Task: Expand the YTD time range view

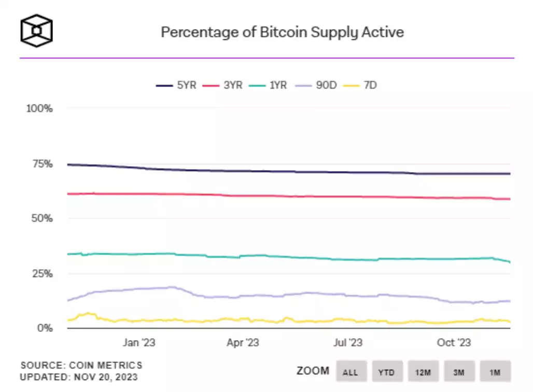Action: point(387,371)
